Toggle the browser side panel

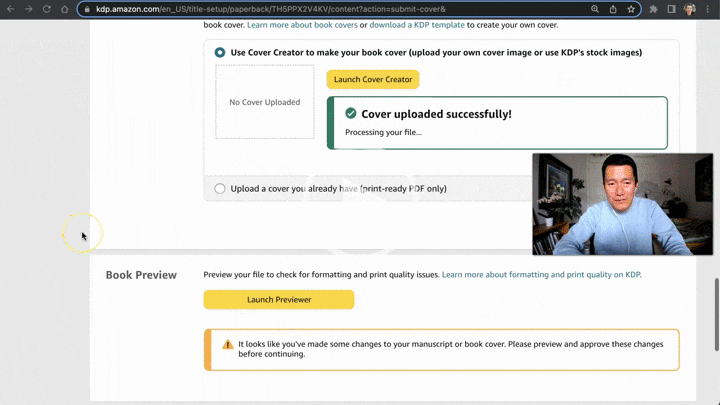tap(671, 9)
